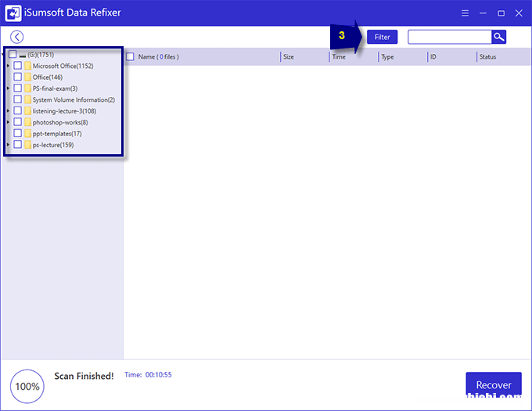Click the ps-lecture folder icon
Screen dimensions: 532x411
click(28, 145)
